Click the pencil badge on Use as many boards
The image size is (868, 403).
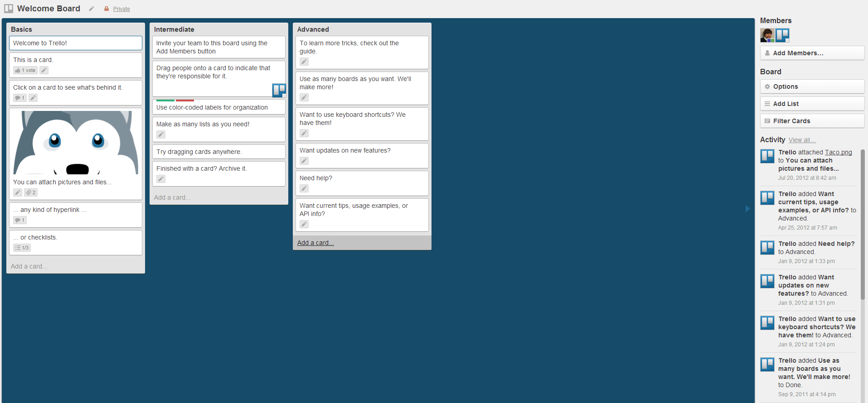304,97
